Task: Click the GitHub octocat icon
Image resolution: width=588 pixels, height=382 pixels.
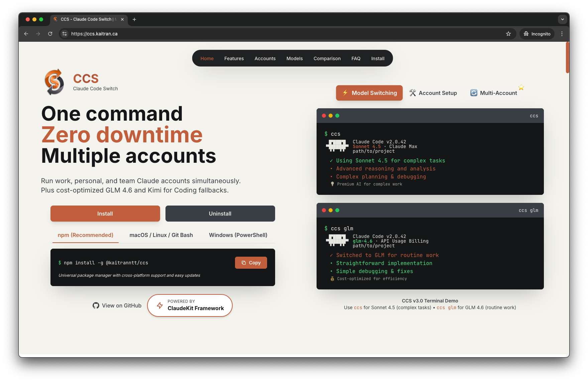Action: (x=96, y=305)
